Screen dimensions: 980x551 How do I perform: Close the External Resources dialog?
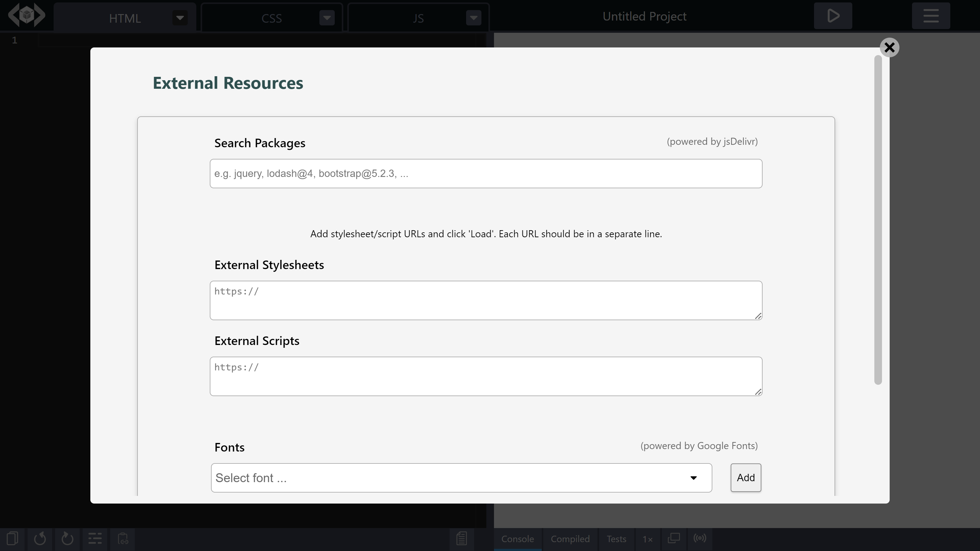[889, 47]
